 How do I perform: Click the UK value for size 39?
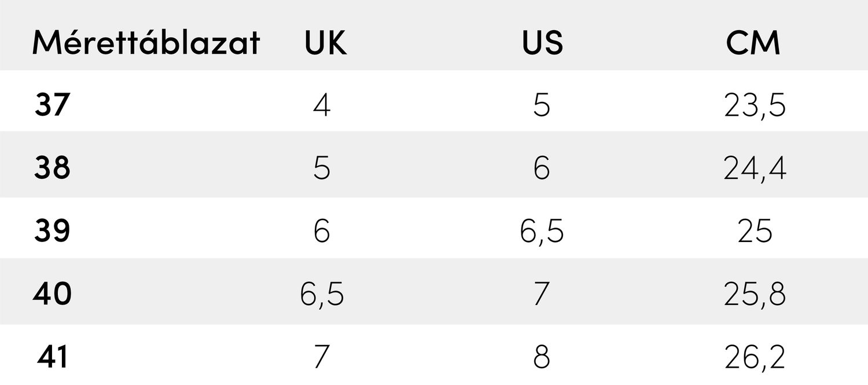point(322,232)
